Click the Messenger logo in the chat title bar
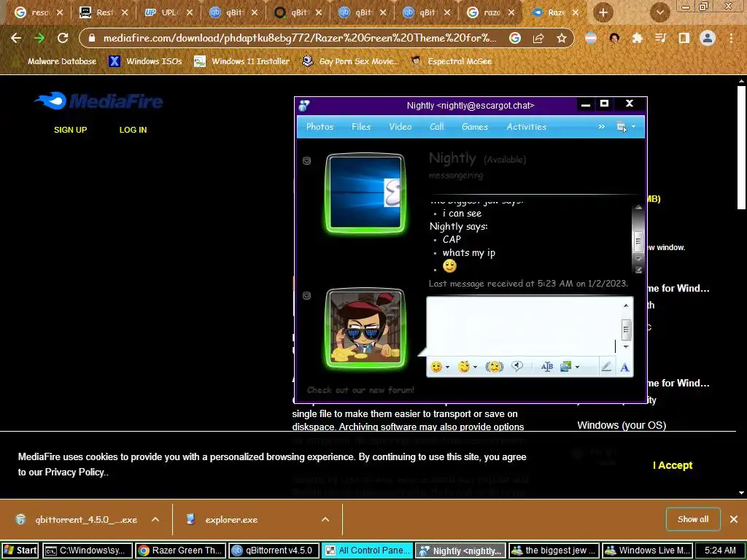The width and height of the screenshot is (747, 560). [304, 106]
